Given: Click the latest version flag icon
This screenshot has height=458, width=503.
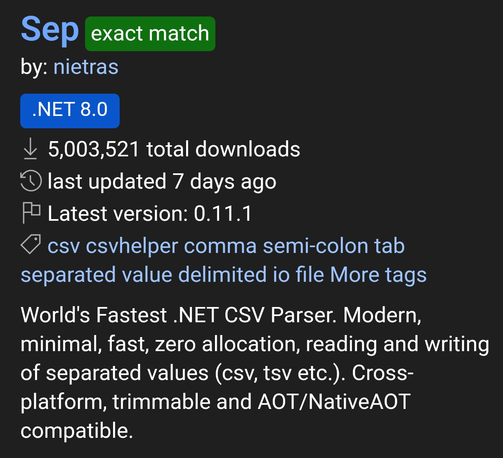Looking at the screenshot, I should click(x=31, y=213).
